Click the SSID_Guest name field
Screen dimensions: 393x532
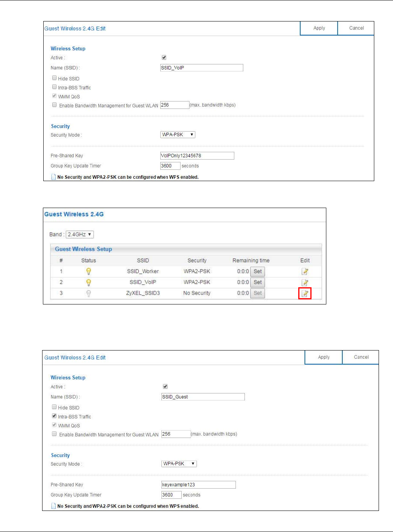(203, 397)
